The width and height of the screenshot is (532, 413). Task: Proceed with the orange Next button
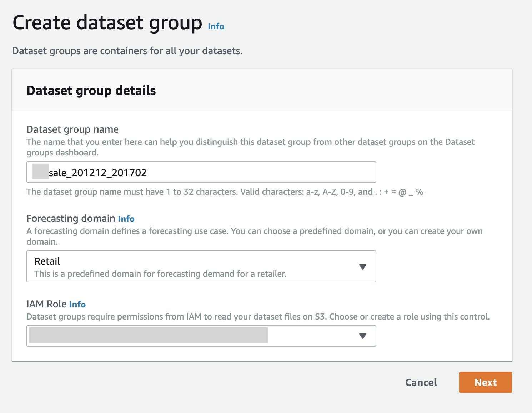[x=485, y=382]
